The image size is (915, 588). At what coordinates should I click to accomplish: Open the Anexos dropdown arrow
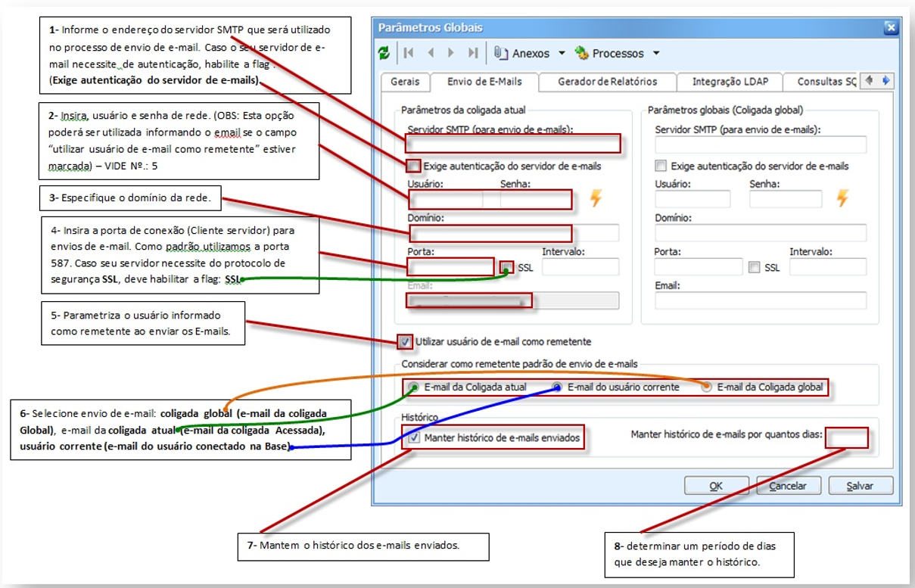(562, 53)
